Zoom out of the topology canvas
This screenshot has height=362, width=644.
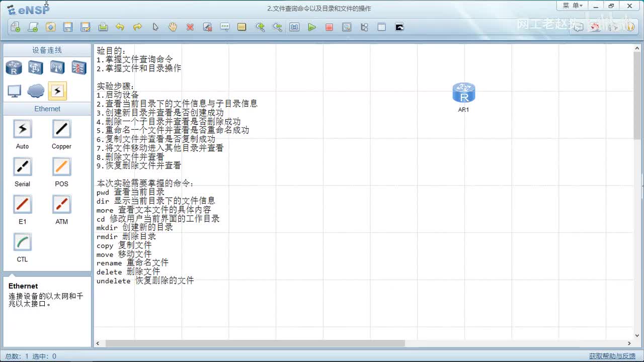click(277, 27)
